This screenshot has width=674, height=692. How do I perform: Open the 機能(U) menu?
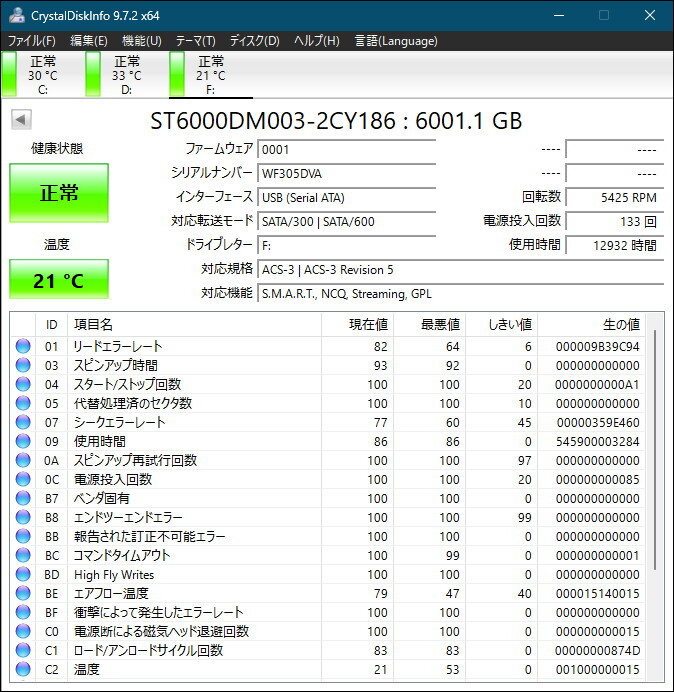[142, 41]
